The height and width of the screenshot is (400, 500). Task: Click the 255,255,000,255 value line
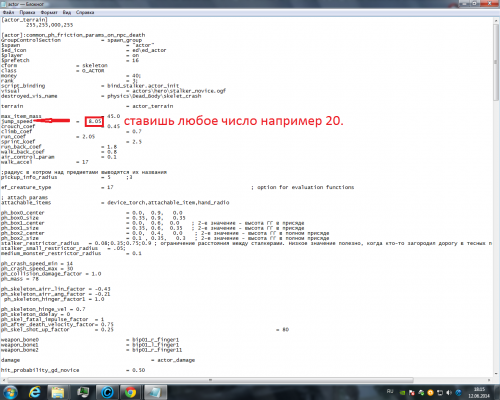point(49,25)
